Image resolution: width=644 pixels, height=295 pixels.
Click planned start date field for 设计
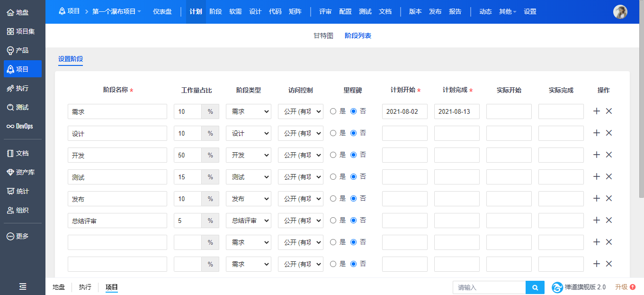coord(404,133)
